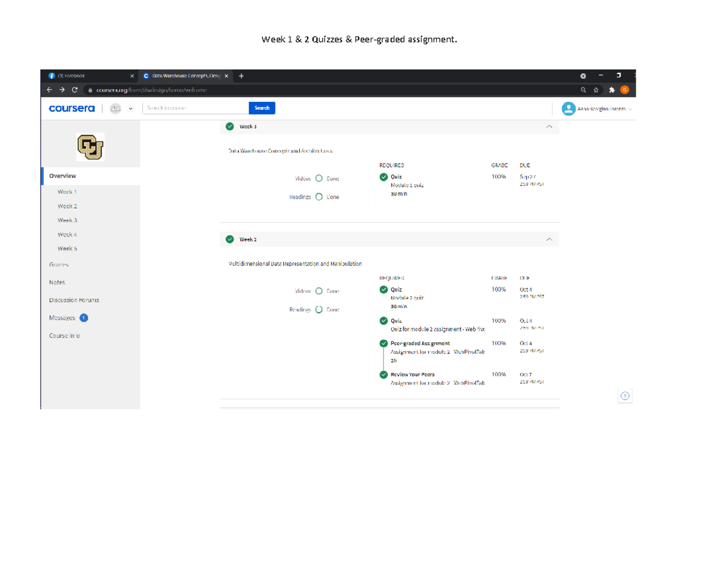
Task: Bookmark page using the star icon
Action: (x=596, y=90)
